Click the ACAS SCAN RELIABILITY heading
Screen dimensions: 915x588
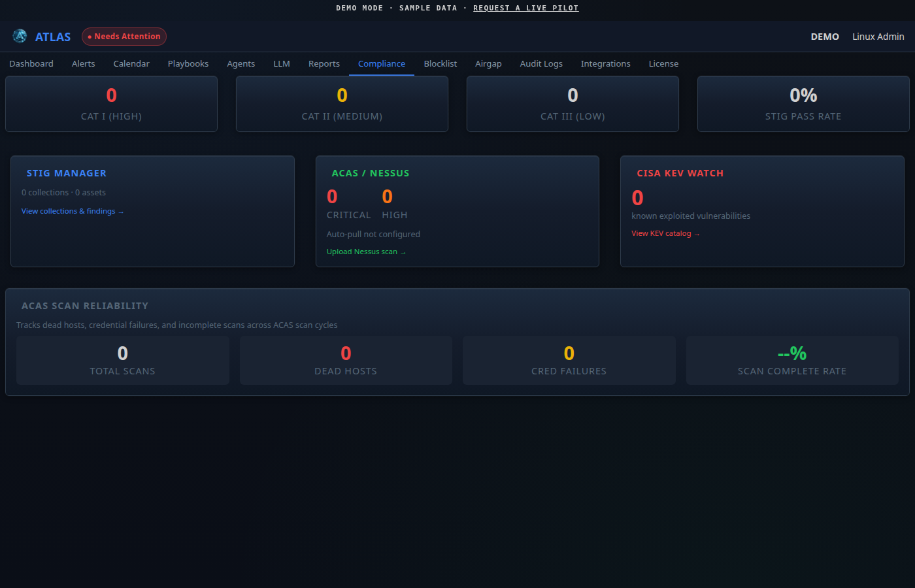coord(85,306)
